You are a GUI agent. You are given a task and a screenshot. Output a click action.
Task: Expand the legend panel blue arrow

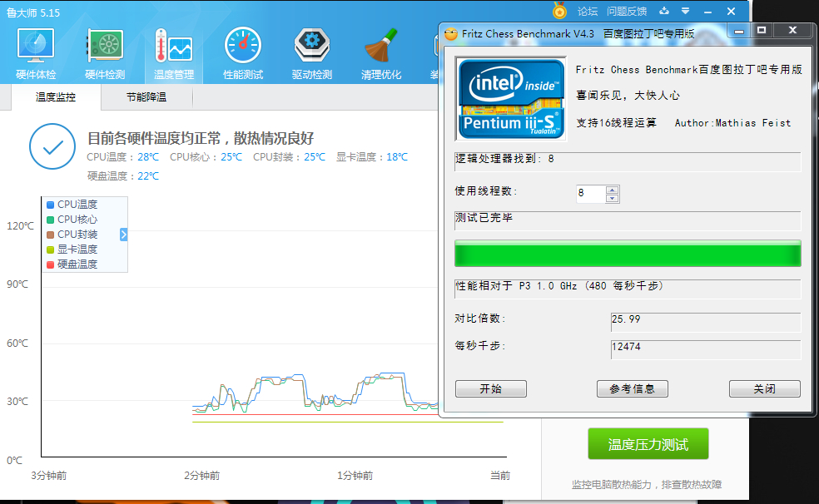(123, 235)
